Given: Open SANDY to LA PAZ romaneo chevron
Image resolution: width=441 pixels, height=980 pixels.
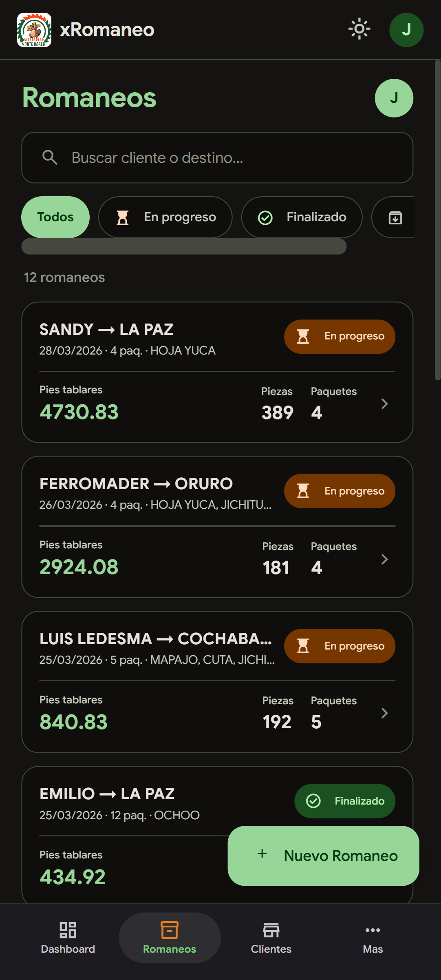Looking at the screenshot, I should click(384, 404).
